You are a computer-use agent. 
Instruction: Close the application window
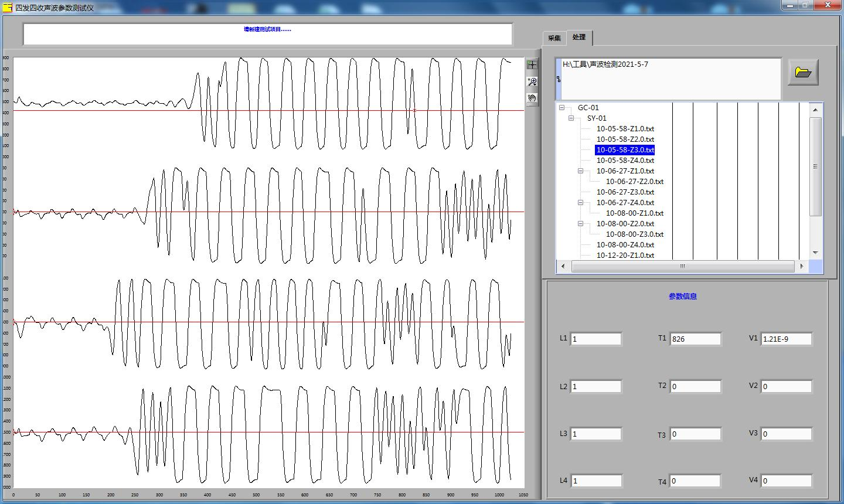(828, 5)
